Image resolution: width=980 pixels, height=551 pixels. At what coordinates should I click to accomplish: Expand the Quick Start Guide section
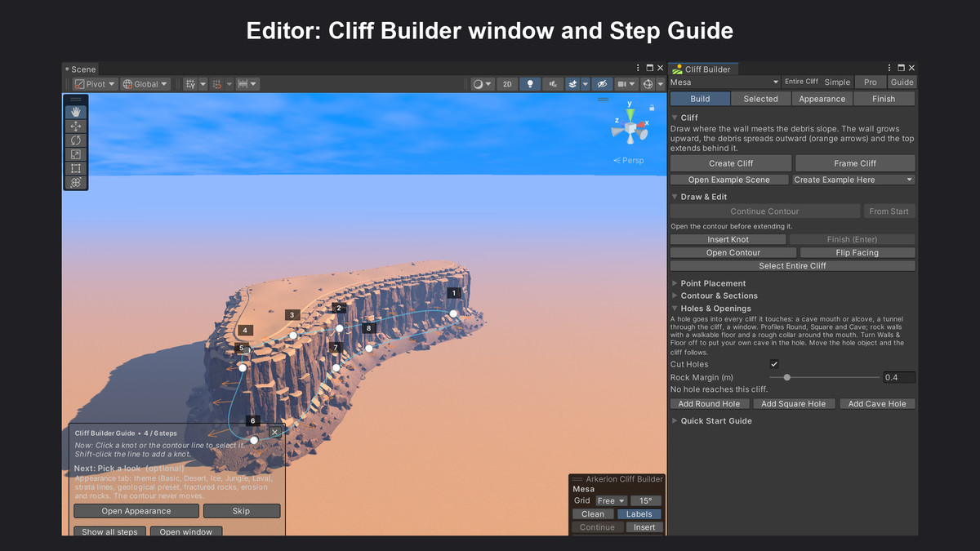[675, 420]
